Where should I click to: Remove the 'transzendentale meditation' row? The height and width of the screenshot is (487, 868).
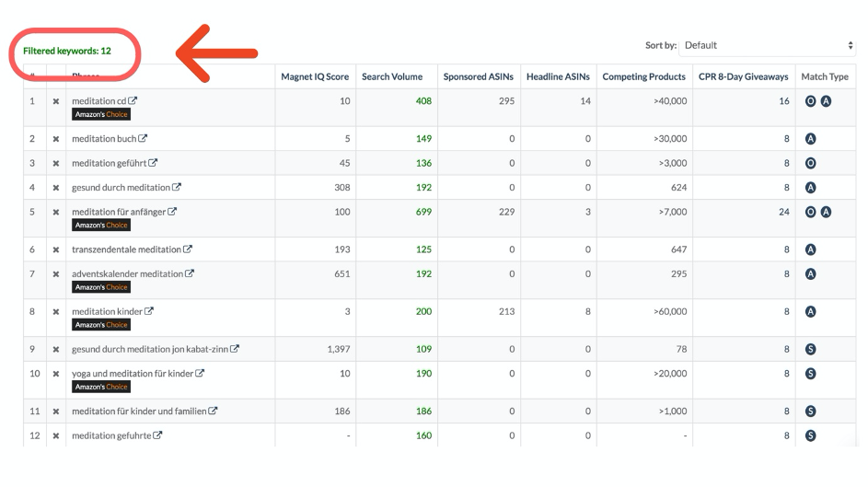(56, 249)
